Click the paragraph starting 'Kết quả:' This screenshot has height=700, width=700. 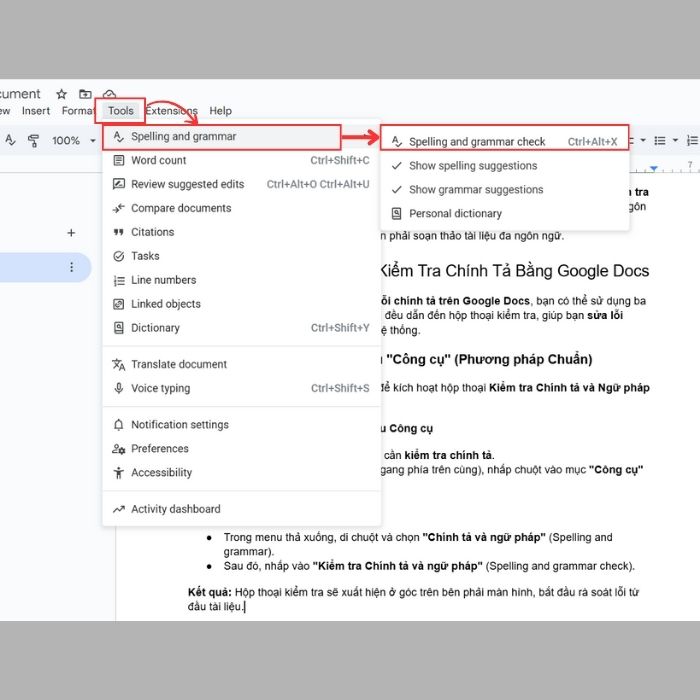[x=413, y=599]
